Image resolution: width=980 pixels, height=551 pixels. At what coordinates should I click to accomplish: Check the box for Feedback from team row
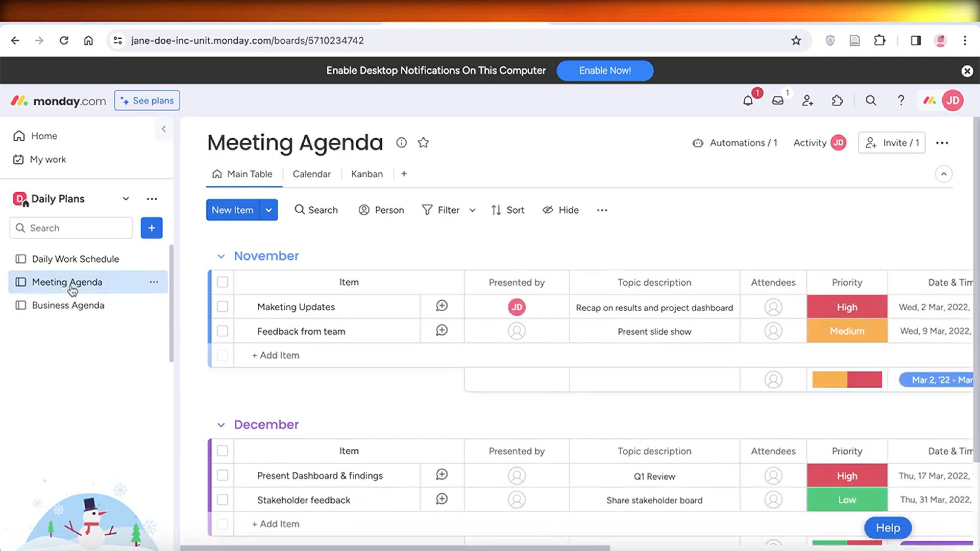tap(223, 331)
